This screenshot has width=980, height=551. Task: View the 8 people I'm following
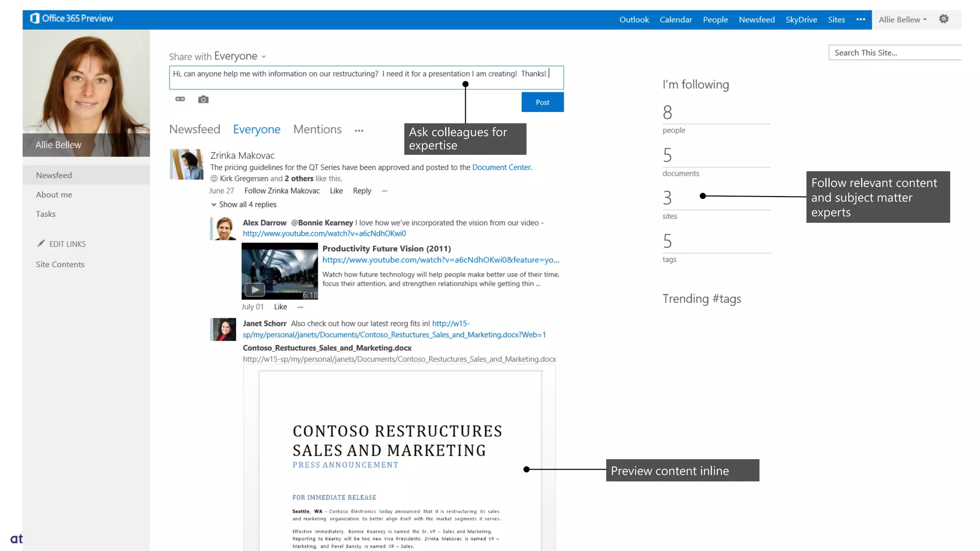pos(716,118)
